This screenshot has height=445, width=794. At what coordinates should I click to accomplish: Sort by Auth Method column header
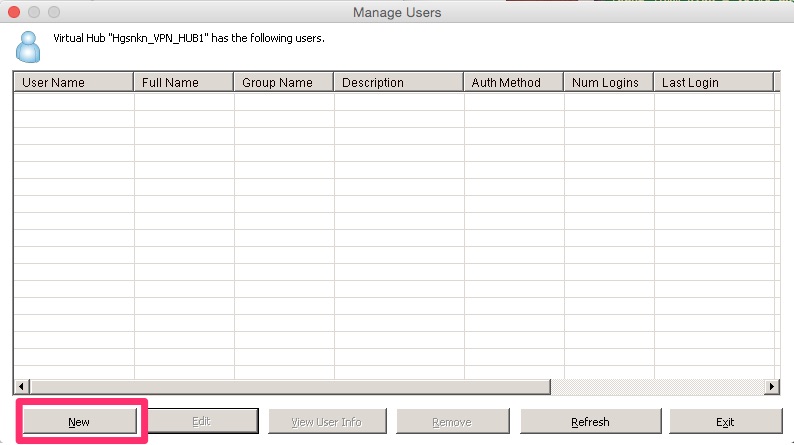click(513, 83)
